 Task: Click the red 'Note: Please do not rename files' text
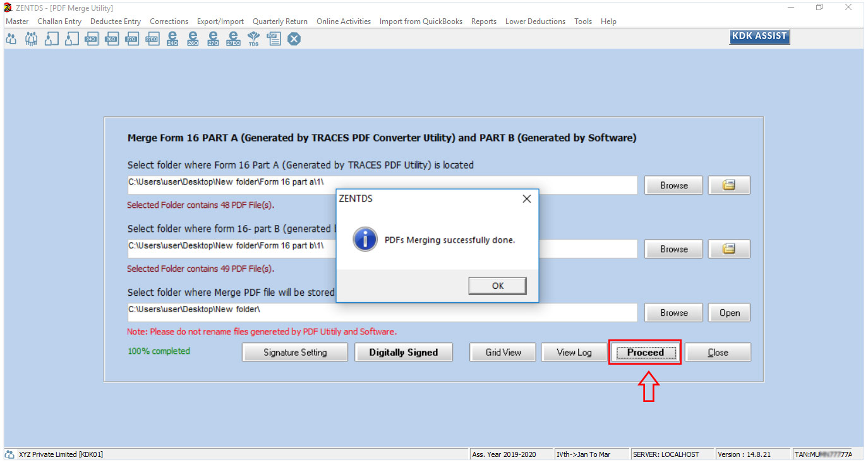point(262,331)
